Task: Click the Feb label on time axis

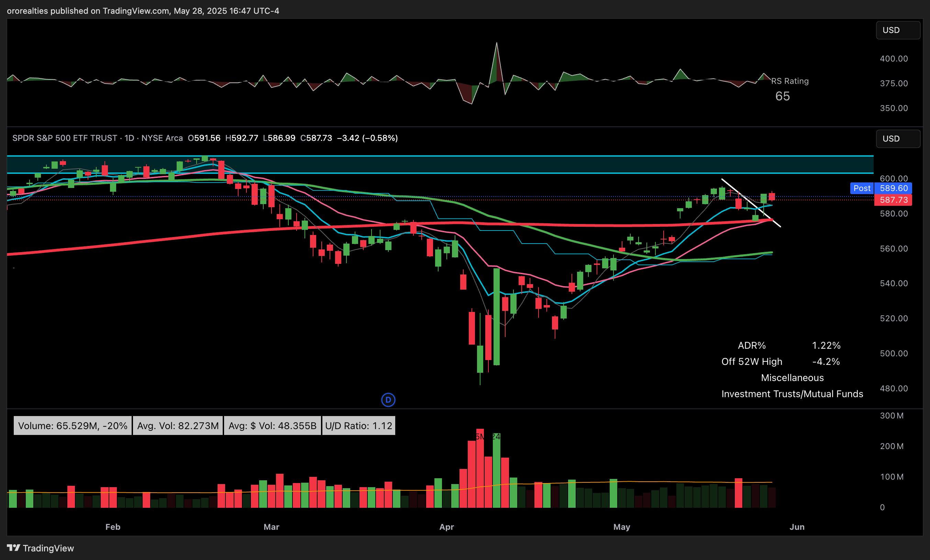Action: [x=113, y=527]
